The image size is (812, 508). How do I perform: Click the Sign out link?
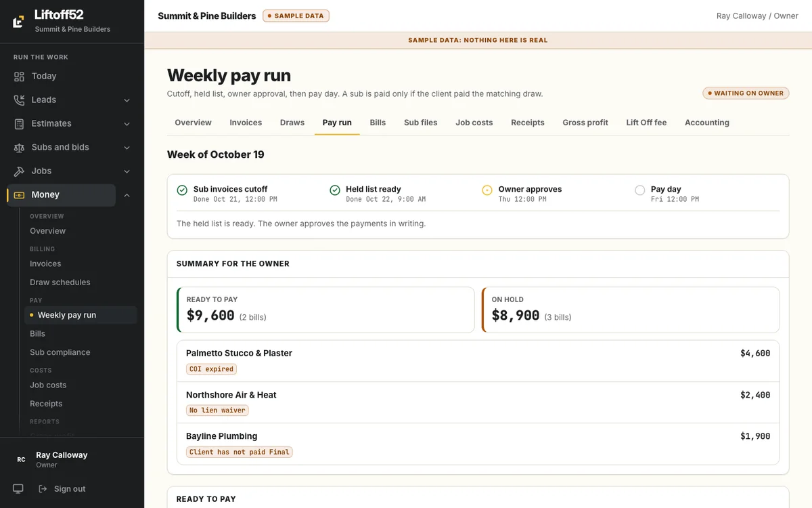point(62,489)
